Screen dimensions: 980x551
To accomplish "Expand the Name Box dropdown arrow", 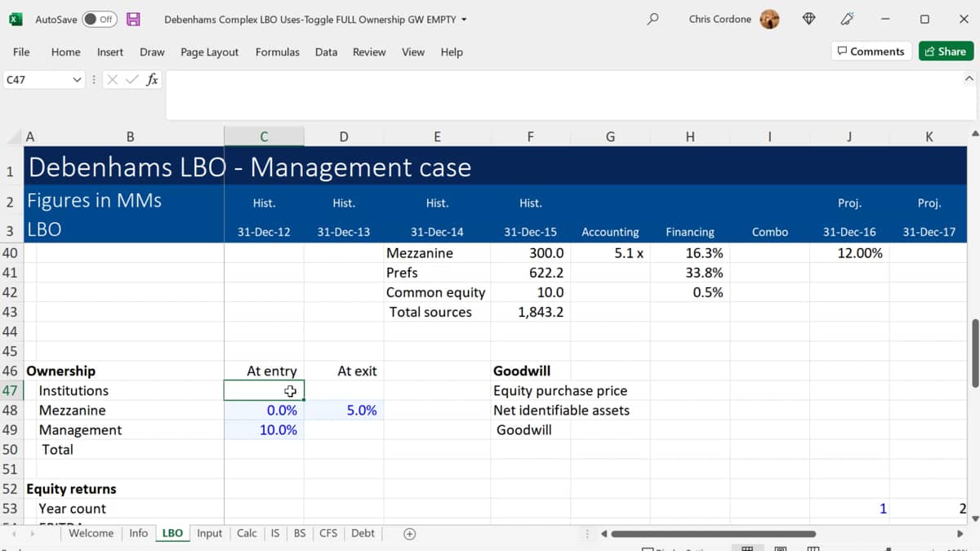I will coord(78,79).
